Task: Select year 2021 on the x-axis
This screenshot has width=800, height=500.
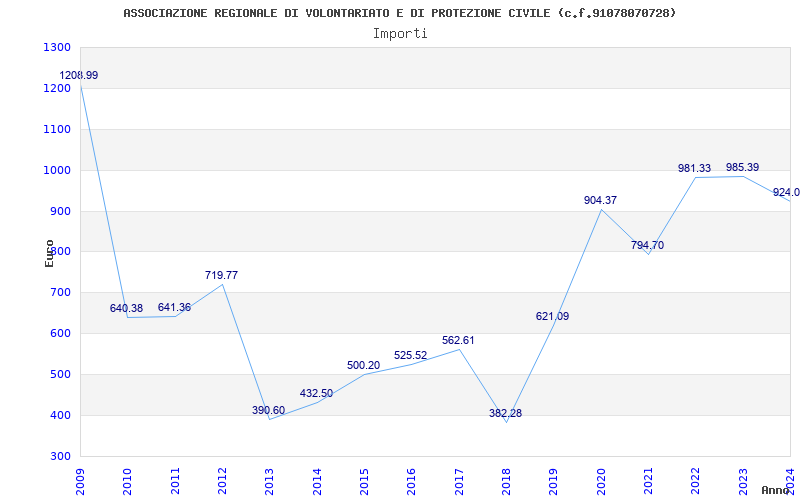Action: tap(648, 482)
